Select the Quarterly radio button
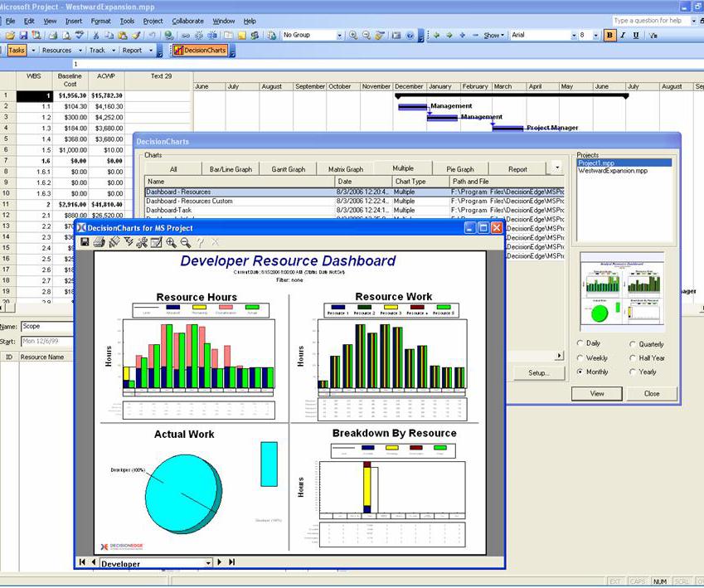Viewport: 704px width, 588px height. pyautogui.click(x=634, y=344)
